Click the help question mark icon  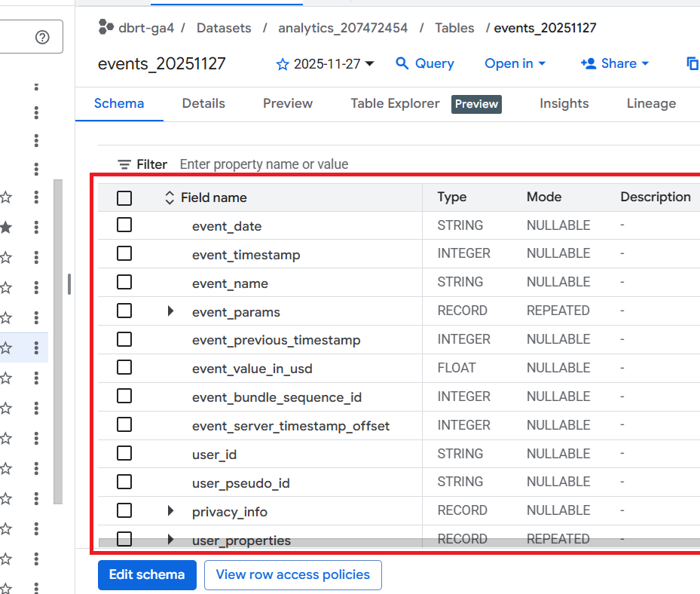[x=43, y=37]
